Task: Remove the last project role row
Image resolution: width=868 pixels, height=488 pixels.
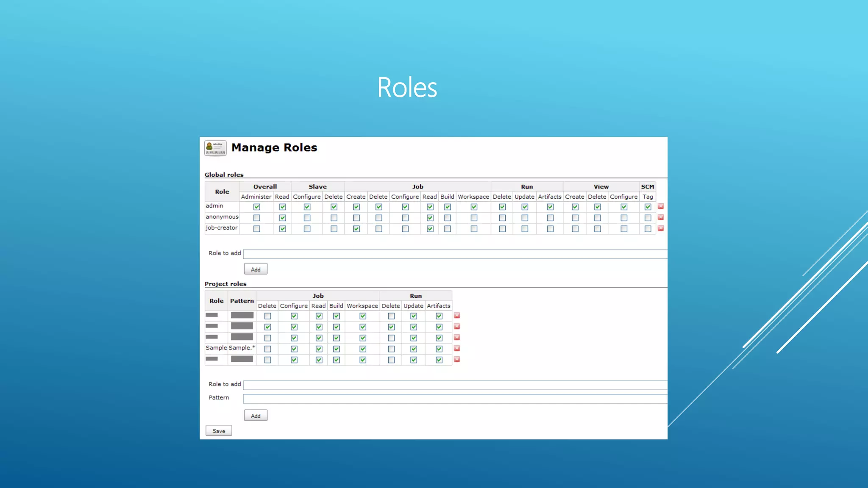Action: (x=457, y=359)
